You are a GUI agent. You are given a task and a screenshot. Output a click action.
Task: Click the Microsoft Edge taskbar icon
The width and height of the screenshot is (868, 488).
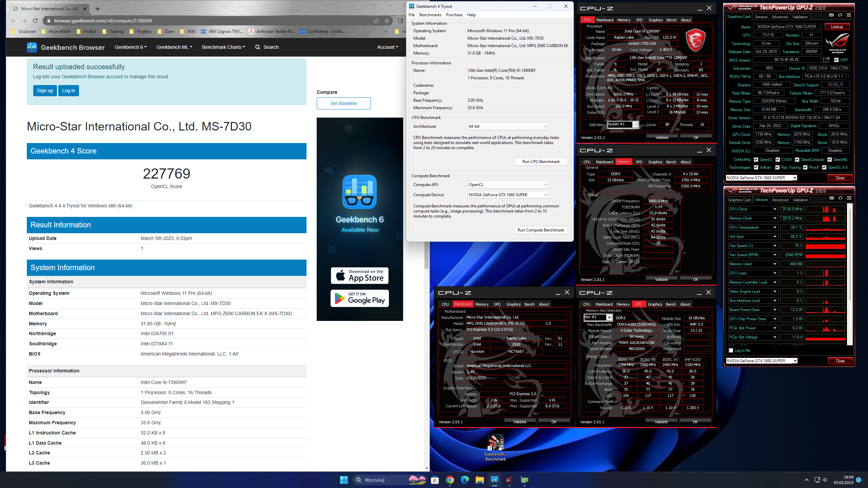pyautogui.click(x=465, y=480)
